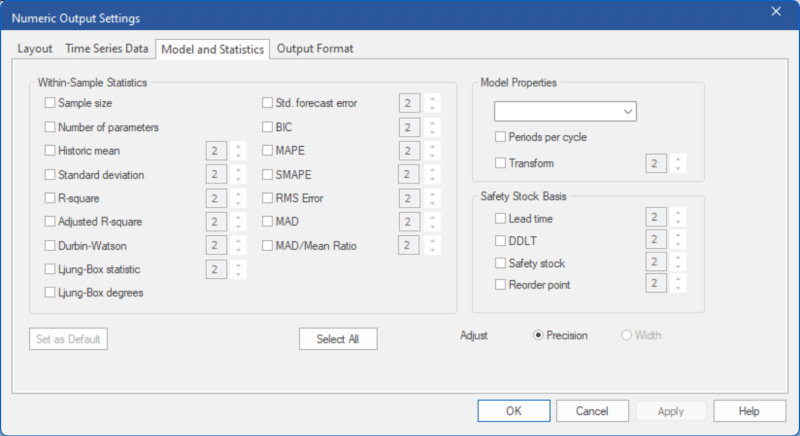Toggle Reorder point checkbox
This screenshot has width=800, height=436.
[501, 285]
